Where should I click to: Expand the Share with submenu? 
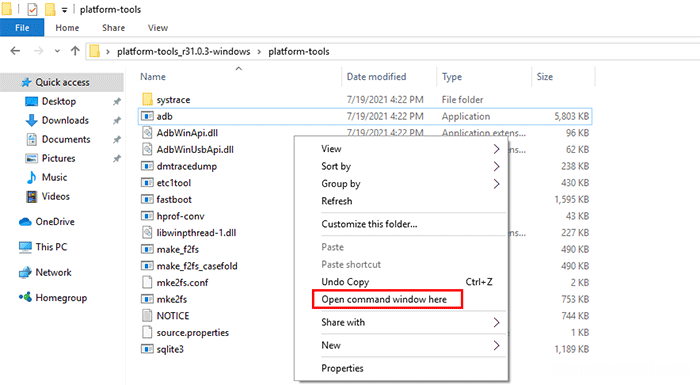(x=496, y=322)
